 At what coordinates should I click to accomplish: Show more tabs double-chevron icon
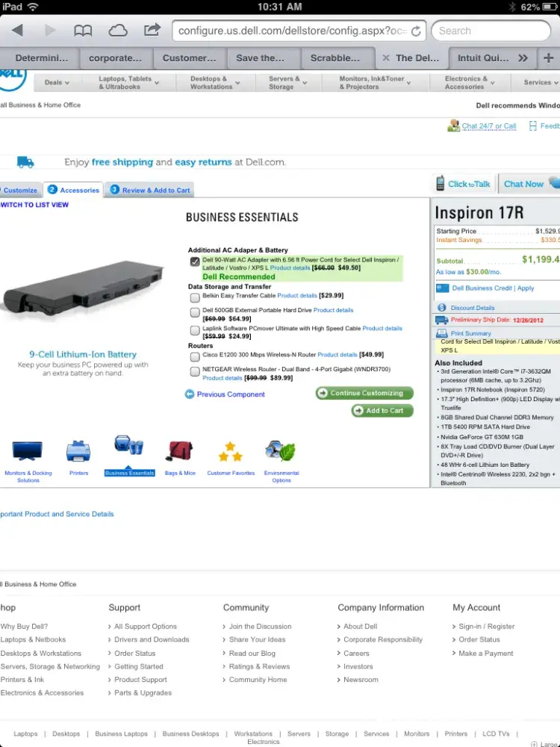point(523,58)
